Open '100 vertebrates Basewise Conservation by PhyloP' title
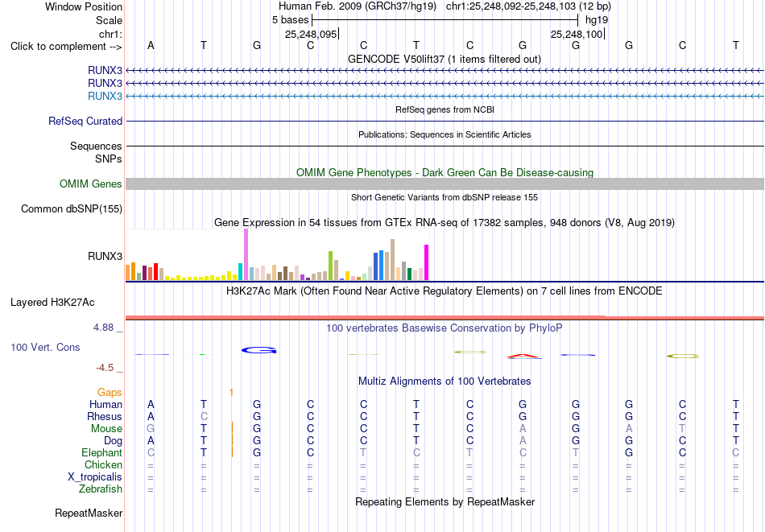Viewport: 765px width, 532px height. click(x=444, y=328)
